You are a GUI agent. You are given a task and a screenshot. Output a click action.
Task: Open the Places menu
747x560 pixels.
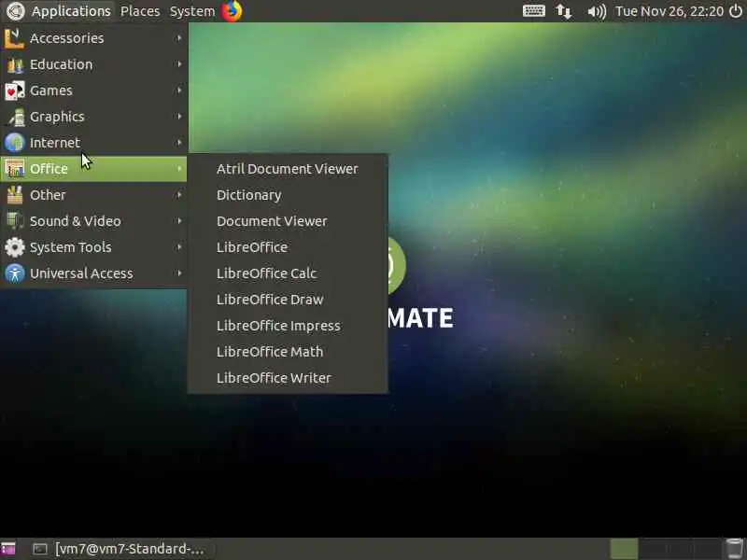pyautogui.click(x=140, y=11)
